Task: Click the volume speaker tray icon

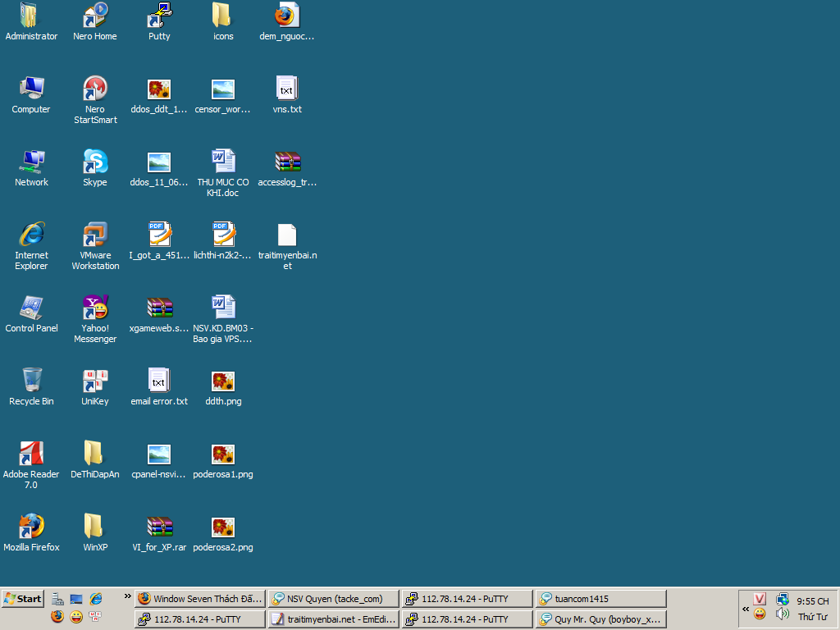Action: coord(783,614)
